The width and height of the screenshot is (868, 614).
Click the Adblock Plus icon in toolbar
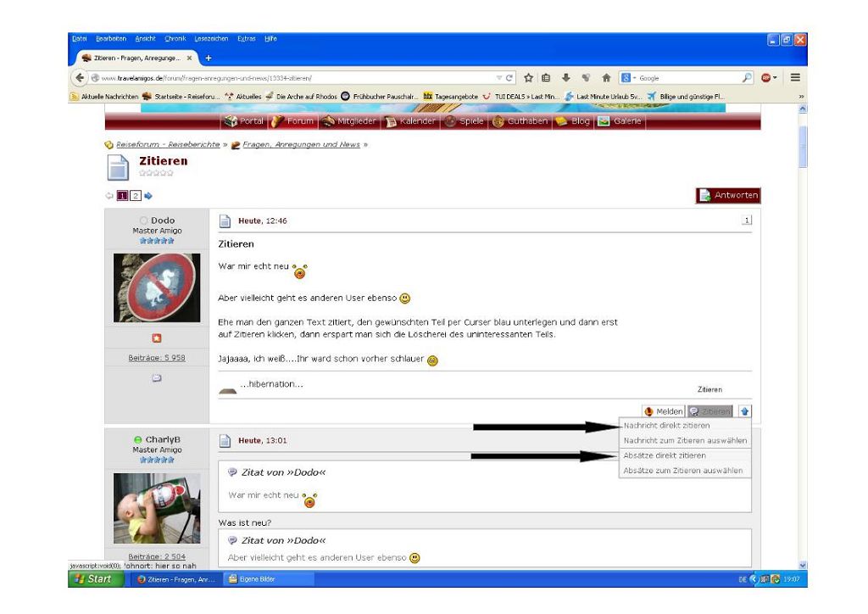pyautogui.click(x=765, y=78)
